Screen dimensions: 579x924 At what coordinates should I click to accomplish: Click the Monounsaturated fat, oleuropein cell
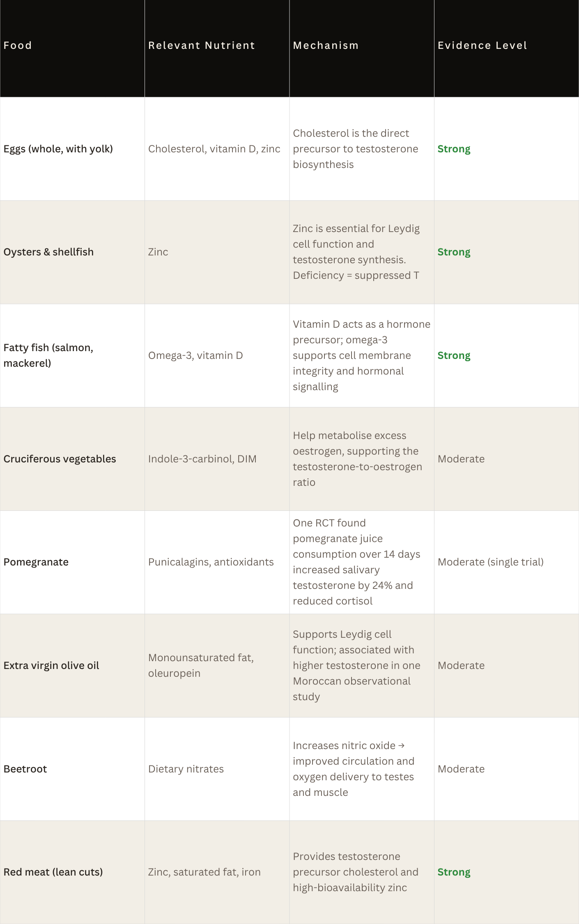click(217, 666)
